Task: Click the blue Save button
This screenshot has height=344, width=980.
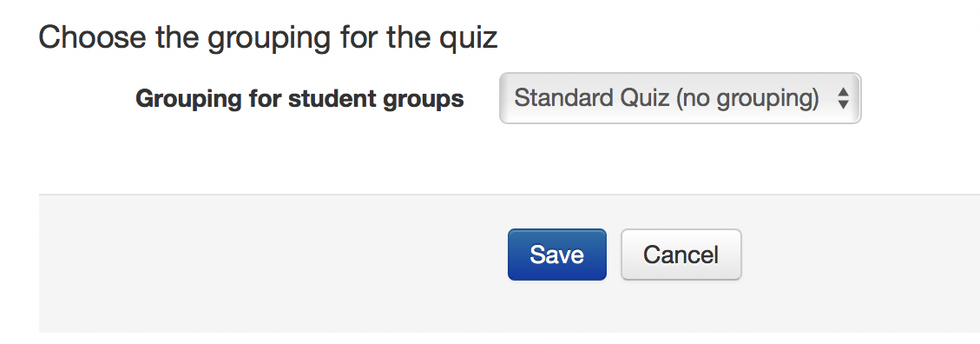Action: pos(557,255)
